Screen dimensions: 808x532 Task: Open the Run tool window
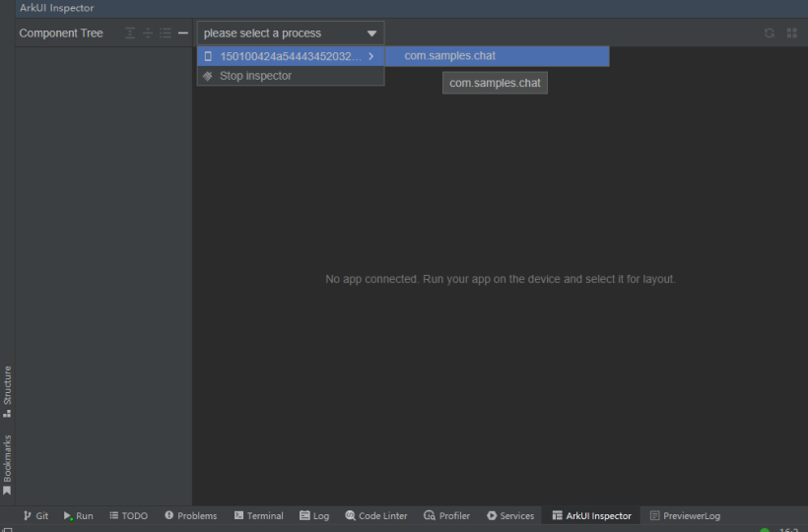(x=78, y=515)
